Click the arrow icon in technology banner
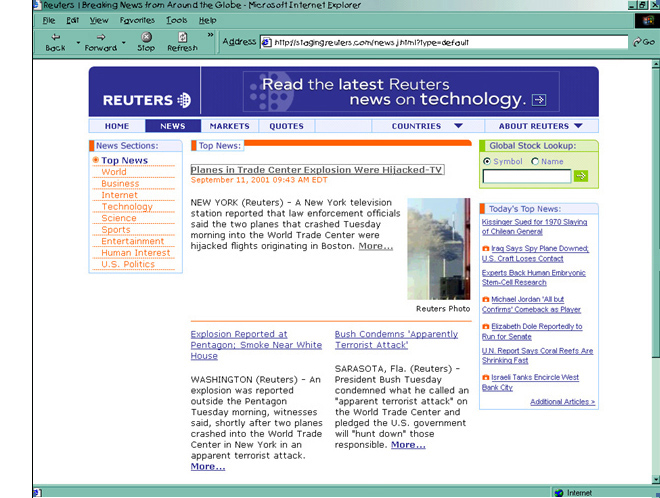 [x=539, y=100]
